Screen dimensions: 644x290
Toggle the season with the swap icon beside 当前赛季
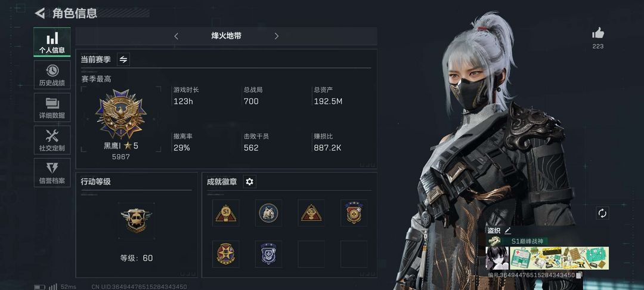[x=123, y=60]
